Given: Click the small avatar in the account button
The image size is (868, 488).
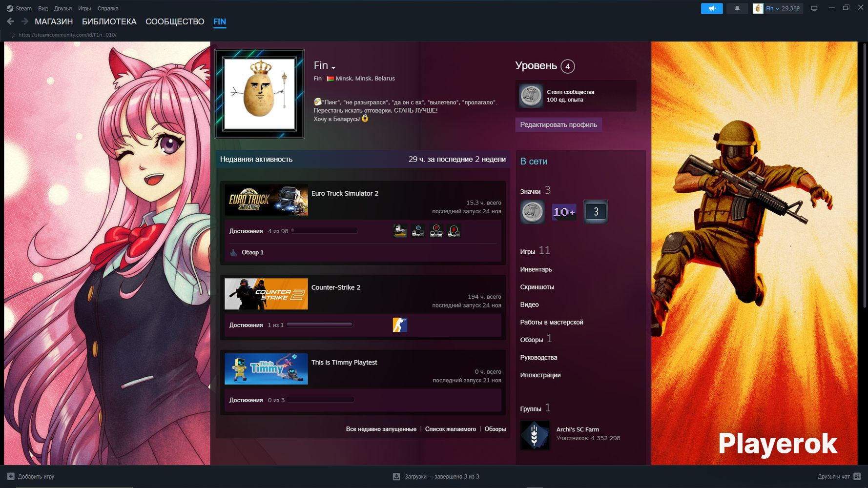Looking at the screenshot, I should point(758,8).
